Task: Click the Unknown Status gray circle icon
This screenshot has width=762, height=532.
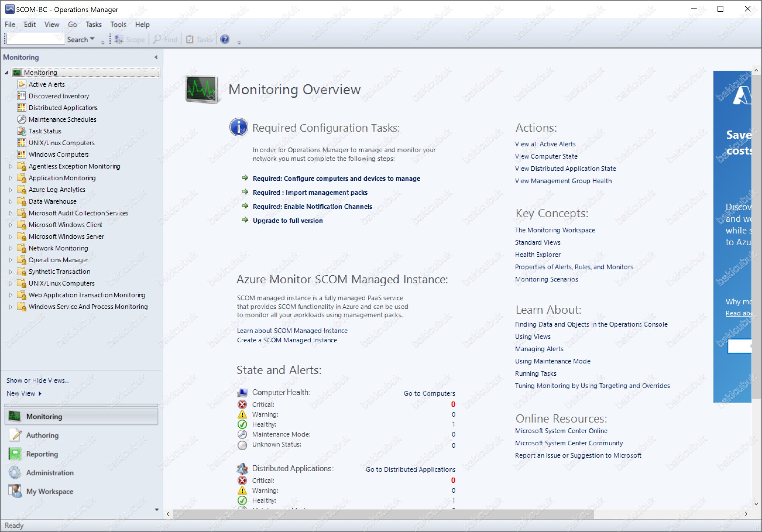Action: tap(242, 445)
